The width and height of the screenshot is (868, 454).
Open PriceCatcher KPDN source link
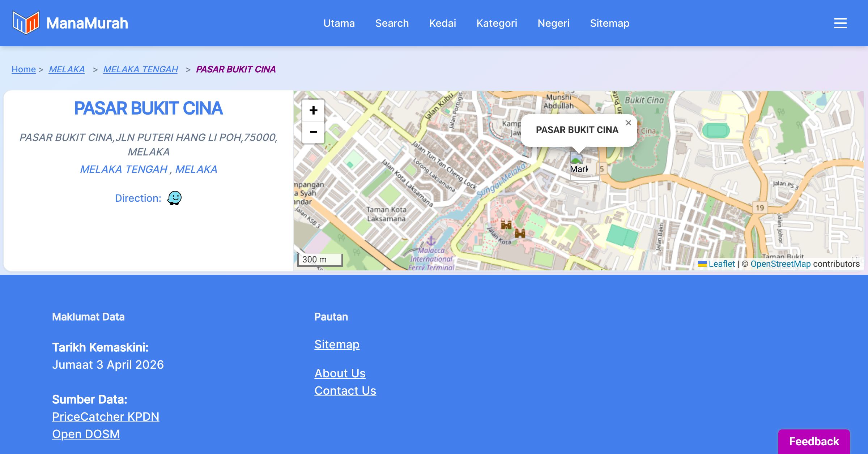coord(106,416)
